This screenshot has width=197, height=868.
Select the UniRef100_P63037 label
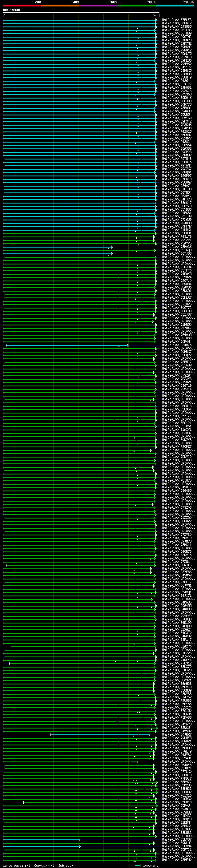point(176,433)
